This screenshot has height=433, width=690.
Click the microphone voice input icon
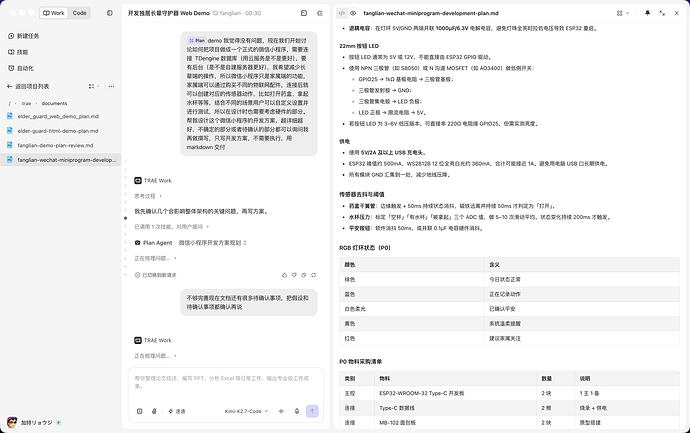(x=297, y=411)
